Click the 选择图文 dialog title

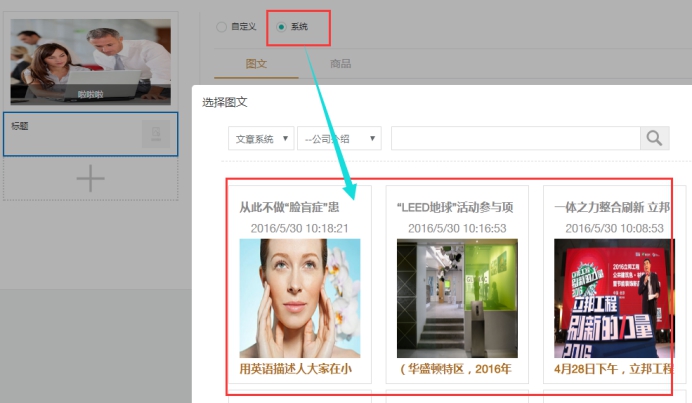tap(225, 102)
